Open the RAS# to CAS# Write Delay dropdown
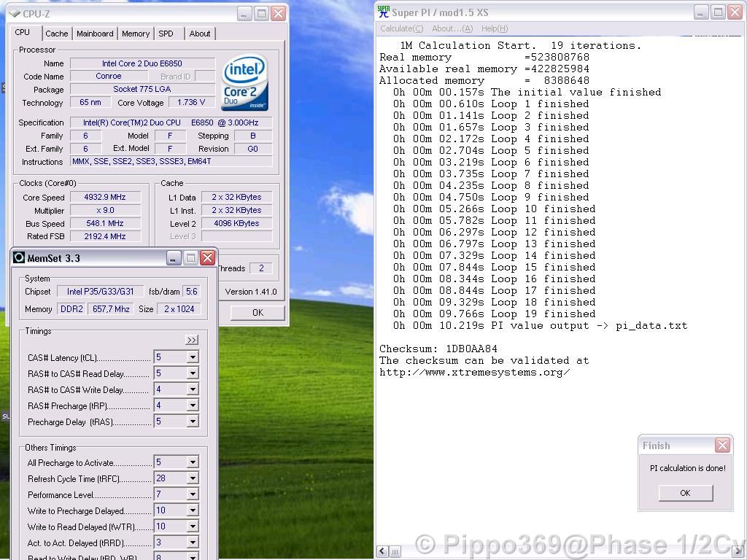 tap(193, 389)
